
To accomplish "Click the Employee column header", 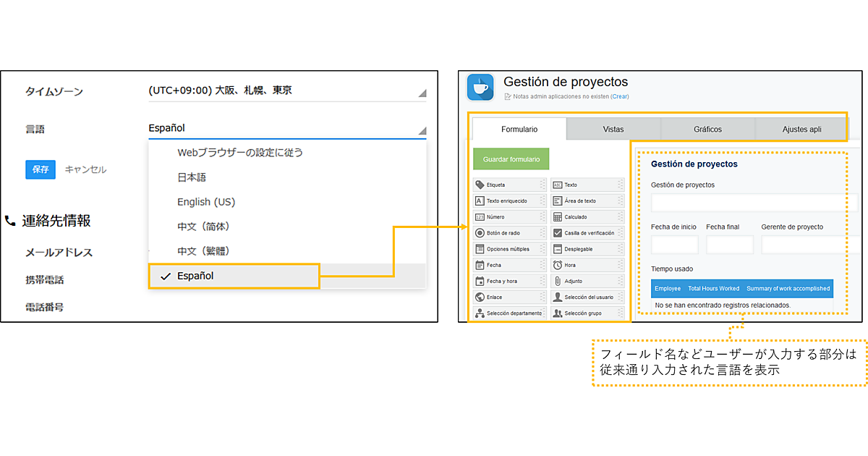I will [668, 289].
